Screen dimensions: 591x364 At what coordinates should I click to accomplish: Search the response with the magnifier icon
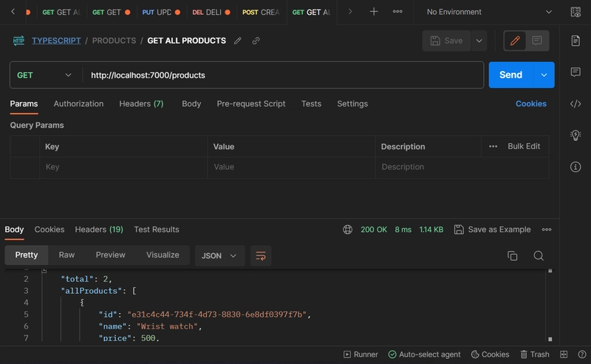click(539, 256)
